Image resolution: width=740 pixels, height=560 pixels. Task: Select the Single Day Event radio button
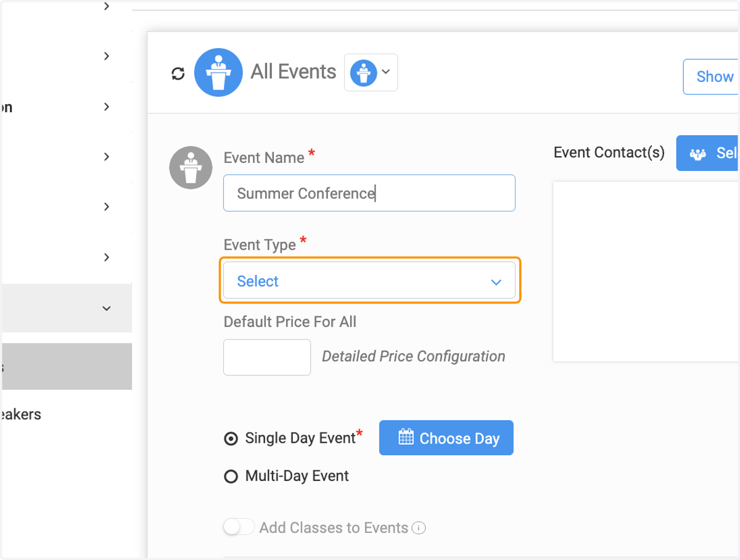[x=231, y=439]
